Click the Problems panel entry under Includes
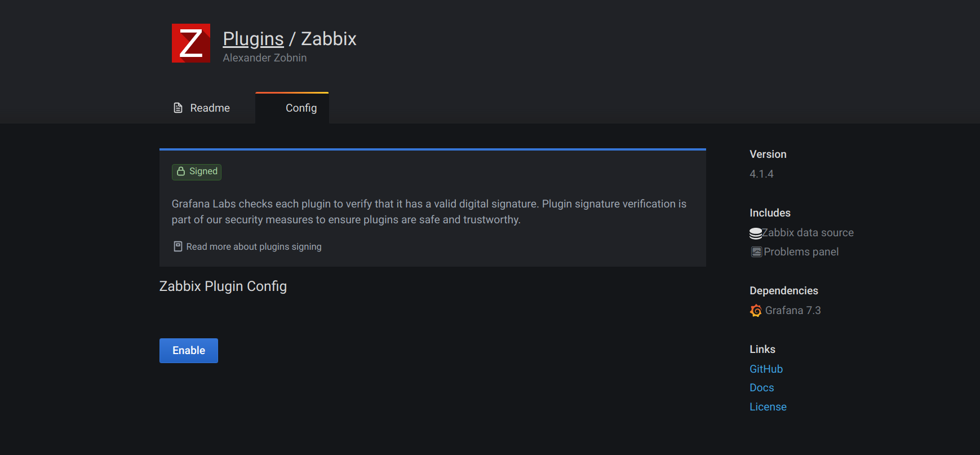Screen dimensions: 980x455 pos(801,251)
